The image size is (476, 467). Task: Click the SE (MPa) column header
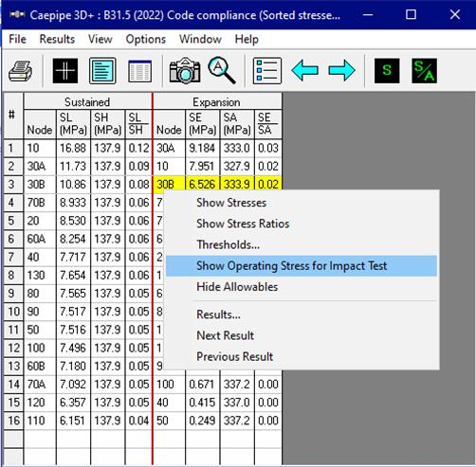click(202, 124)
